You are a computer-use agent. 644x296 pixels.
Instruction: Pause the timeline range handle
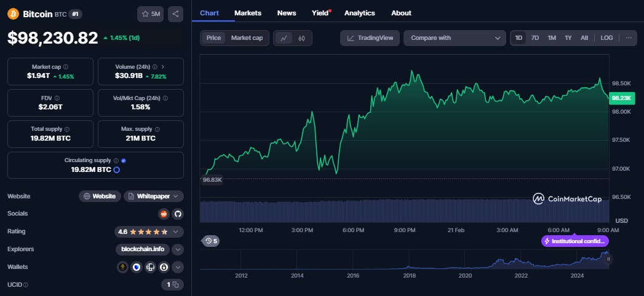coord(608,259)
